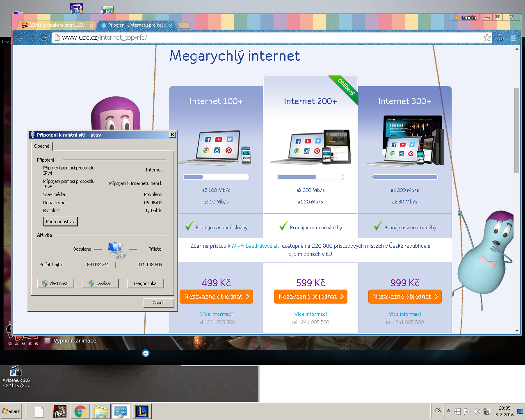Click the Megarychlý internet heading
The width and height of the screenshot is (525, 420).
tap(235, 56)
